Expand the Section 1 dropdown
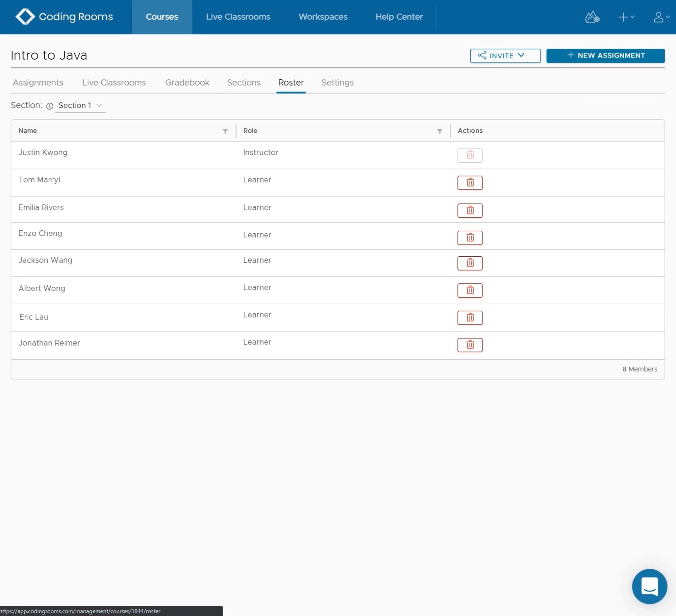This screenshot has width=676, height=616. pyautogui.click(x=80, y=105)
